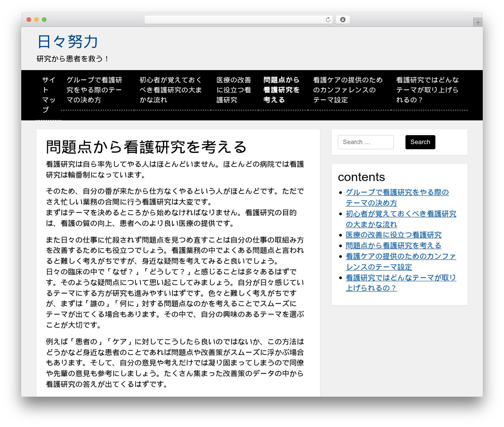Click the green maximize window dot
Viewport: 504px width, 427px height.
tap(44, 20)
